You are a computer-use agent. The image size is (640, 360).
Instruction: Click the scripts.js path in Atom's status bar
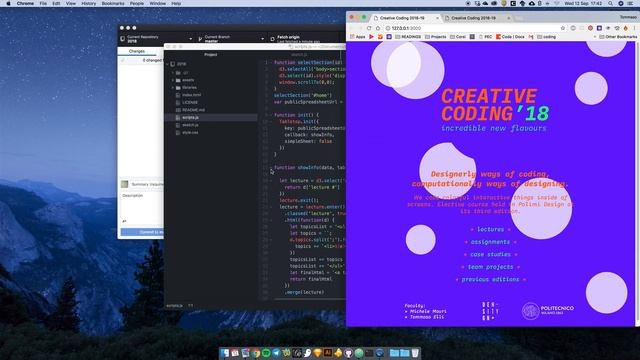point(174,306)
